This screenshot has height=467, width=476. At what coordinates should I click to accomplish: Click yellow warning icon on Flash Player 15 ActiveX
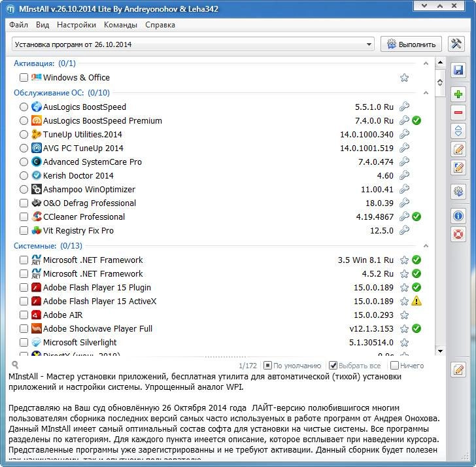[416, 301]
